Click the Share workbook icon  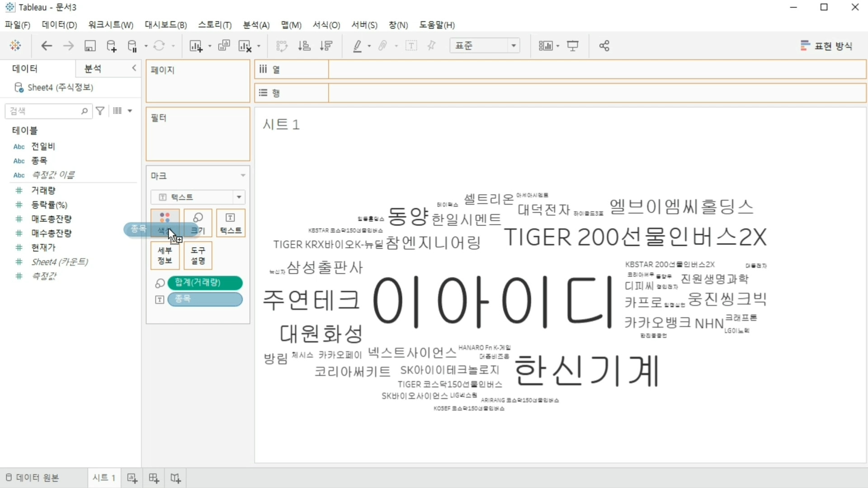click(x=604, y=46)
